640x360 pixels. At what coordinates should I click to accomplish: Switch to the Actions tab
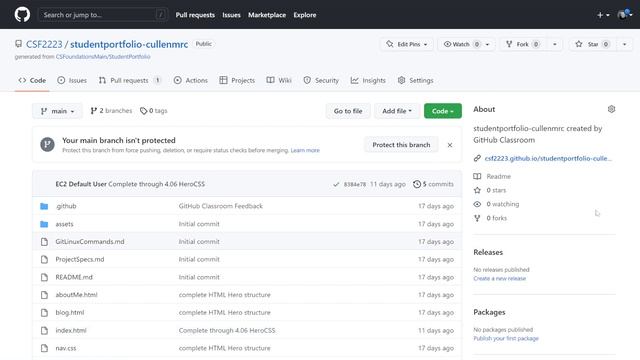pyautogui.click(x=191, y=80)
